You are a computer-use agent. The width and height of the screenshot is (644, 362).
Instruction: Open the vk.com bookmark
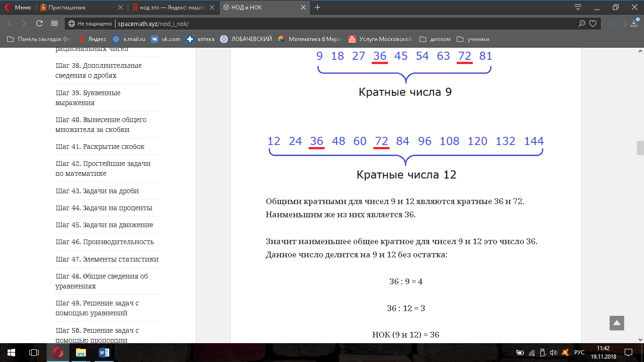click(166, 39)
